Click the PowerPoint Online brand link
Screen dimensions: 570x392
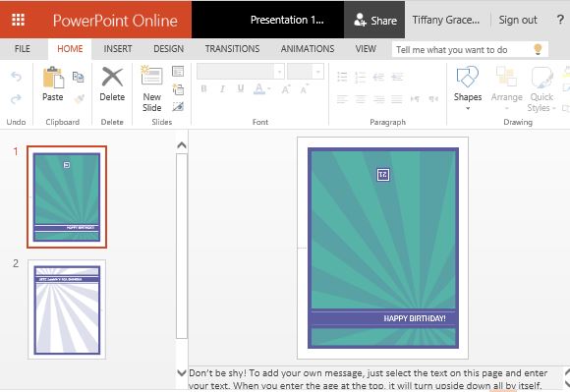coord(115,21)
